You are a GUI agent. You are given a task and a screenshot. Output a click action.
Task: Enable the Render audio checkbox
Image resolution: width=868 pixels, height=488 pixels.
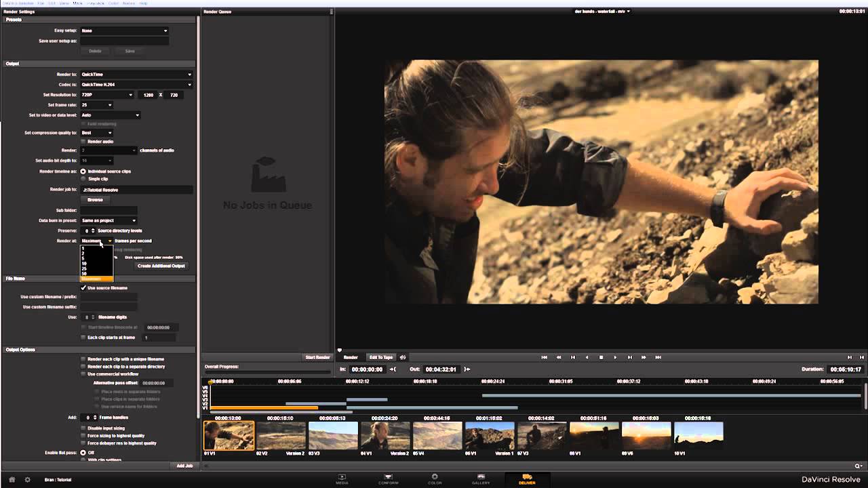(x=83, y=142)
